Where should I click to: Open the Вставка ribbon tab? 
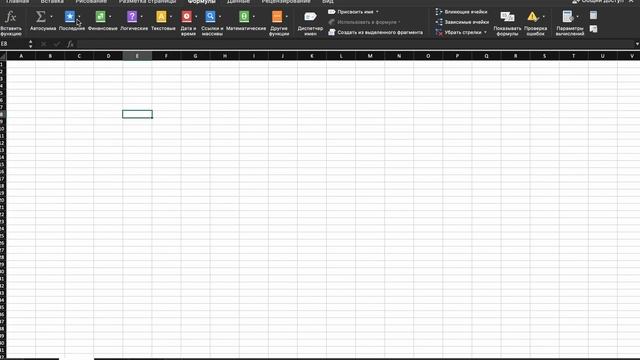coord(52,2)
